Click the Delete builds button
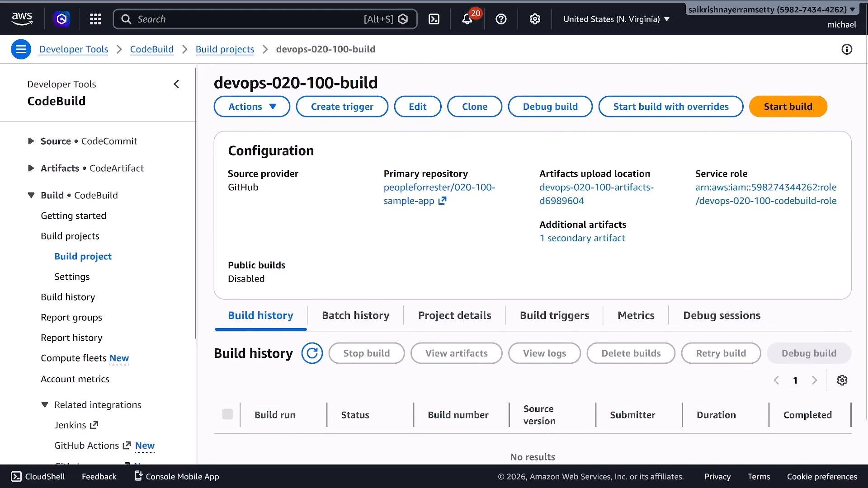Image resolution: width=868 pixels, height=488 pixels. coord(631,353)
